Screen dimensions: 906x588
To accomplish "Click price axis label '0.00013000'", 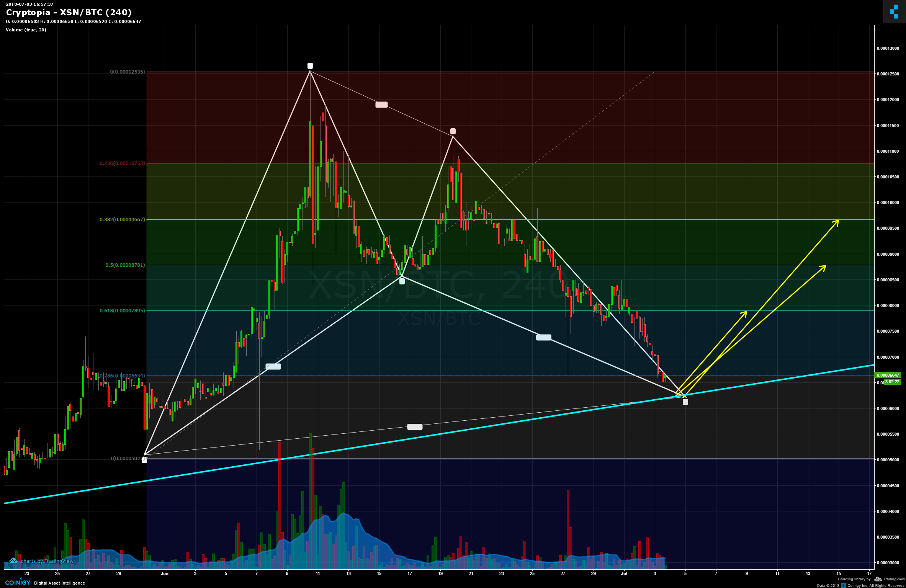I will coord(888,48).
